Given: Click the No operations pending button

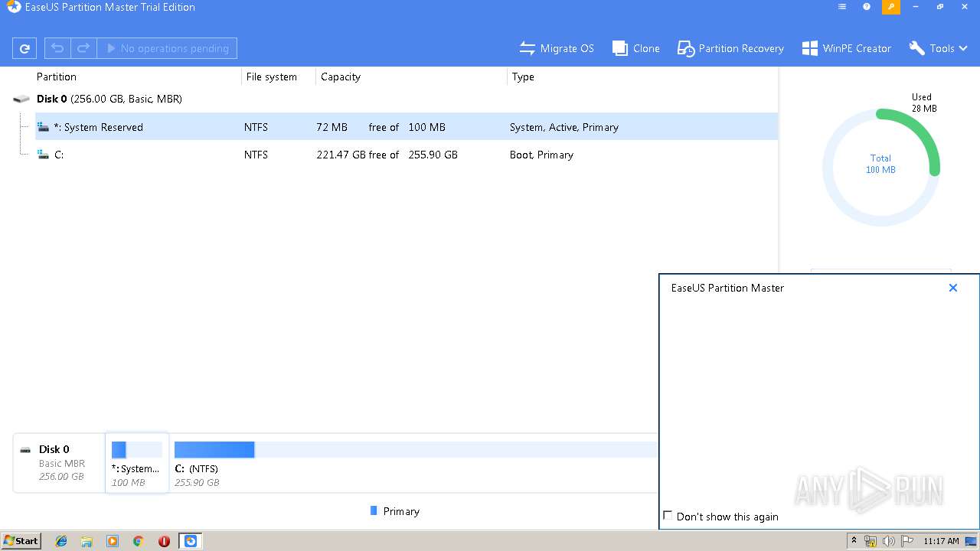Looking at the screenshot, I should (x=167, y=48).
